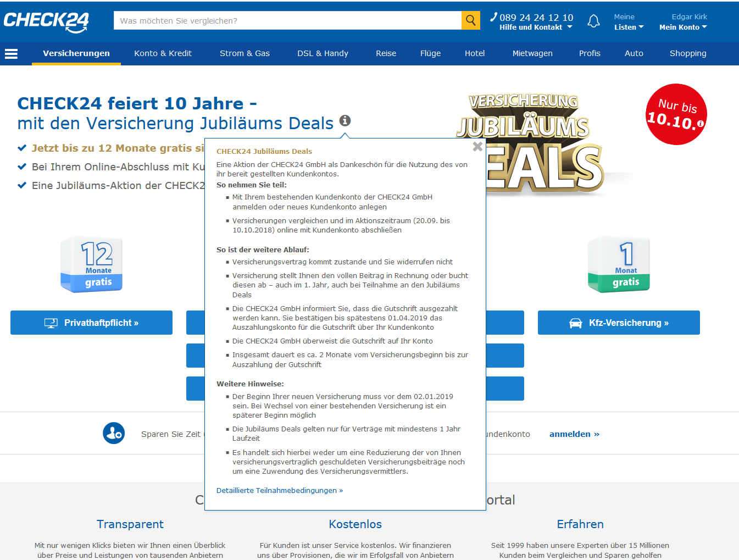The height and width of the screenshot is (560, 739).
Task: Click the phone icon next to 089 number
Action: pos(493,17)
